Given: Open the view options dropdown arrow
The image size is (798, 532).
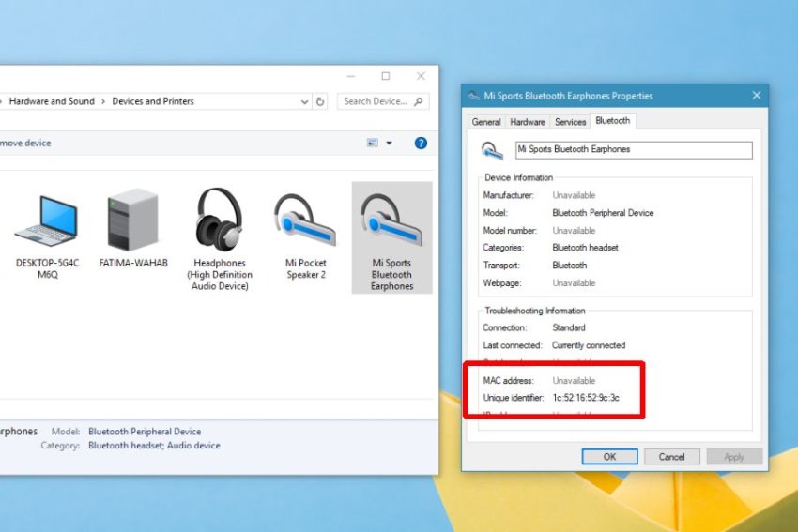Looking at the screenshot, I should 389,143.
